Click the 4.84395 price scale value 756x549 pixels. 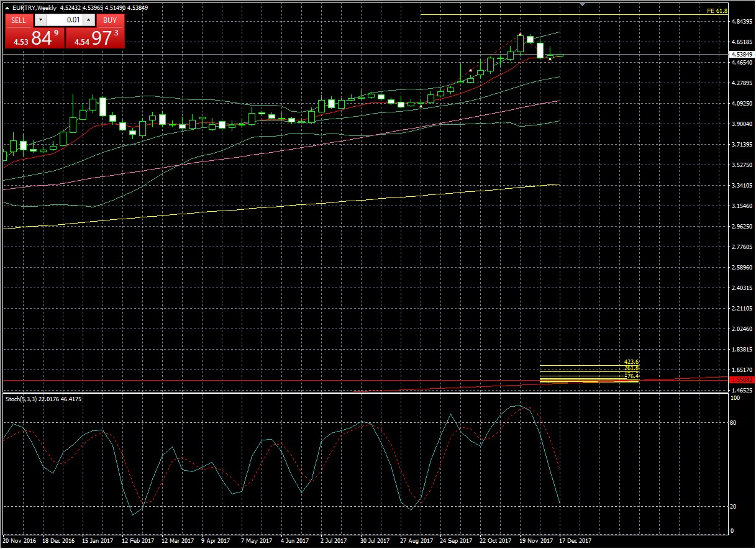coord(742,22)
